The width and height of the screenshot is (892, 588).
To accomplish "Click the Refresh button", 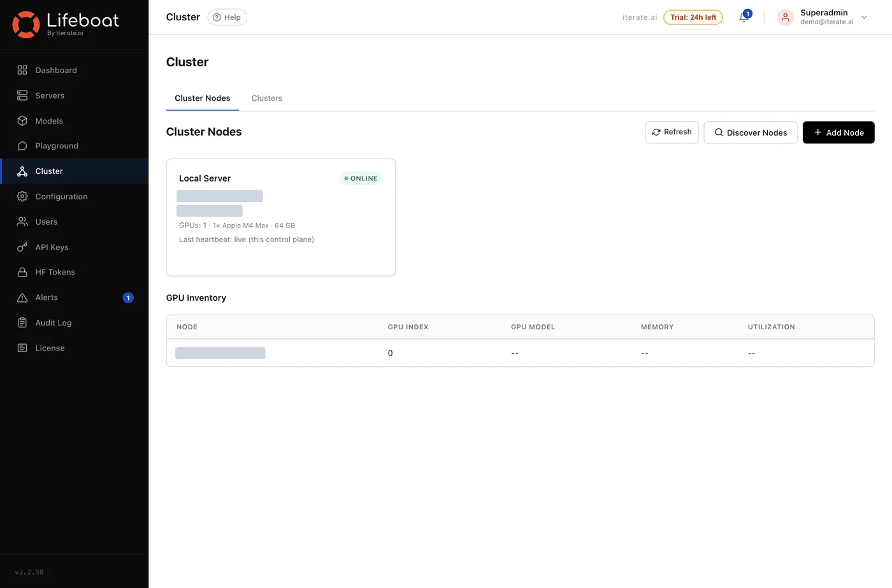I will pos(672,132).
